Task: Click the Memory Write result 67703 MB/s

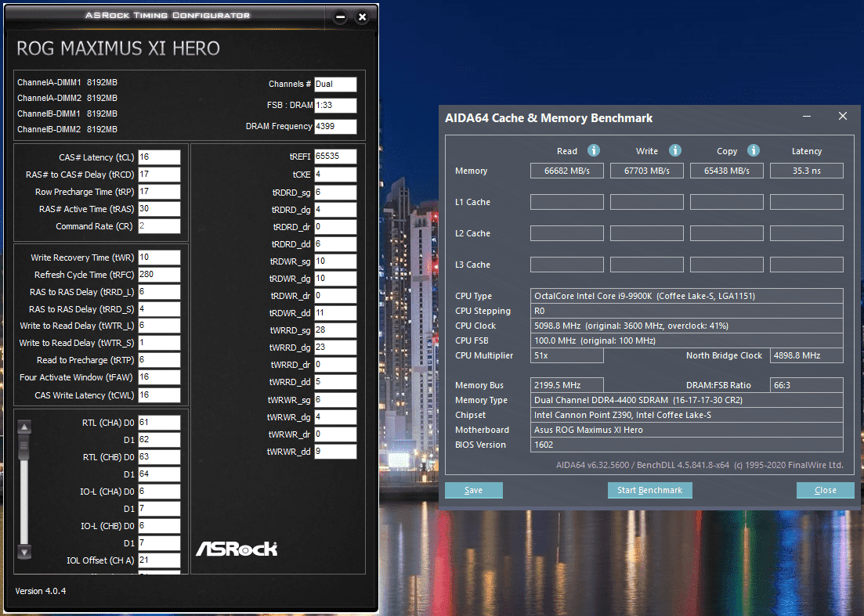Action: [x=647, y=171]
